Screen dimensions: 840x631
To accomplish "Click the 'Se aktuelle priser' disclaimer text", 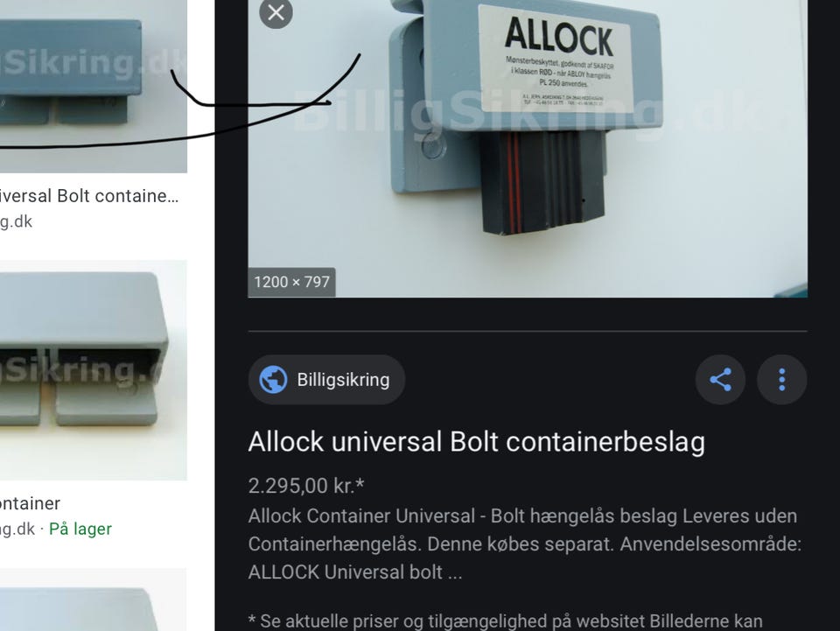I will tap(505, 621).
